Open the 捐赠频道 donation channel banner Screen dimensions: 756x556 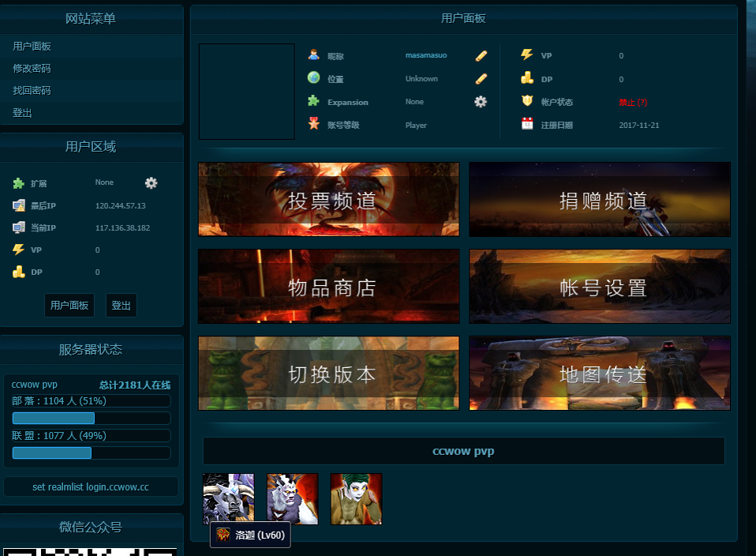click(x=599, y=199)
